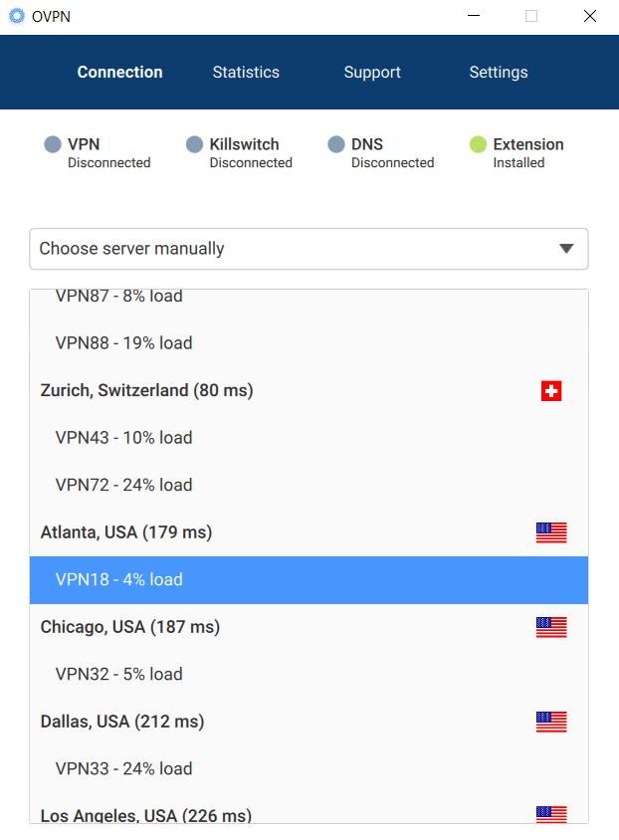The height and width of the screenshot is (840, 619).
Task: Click the US flag beside Atlanta
Action: pos(551,532)
